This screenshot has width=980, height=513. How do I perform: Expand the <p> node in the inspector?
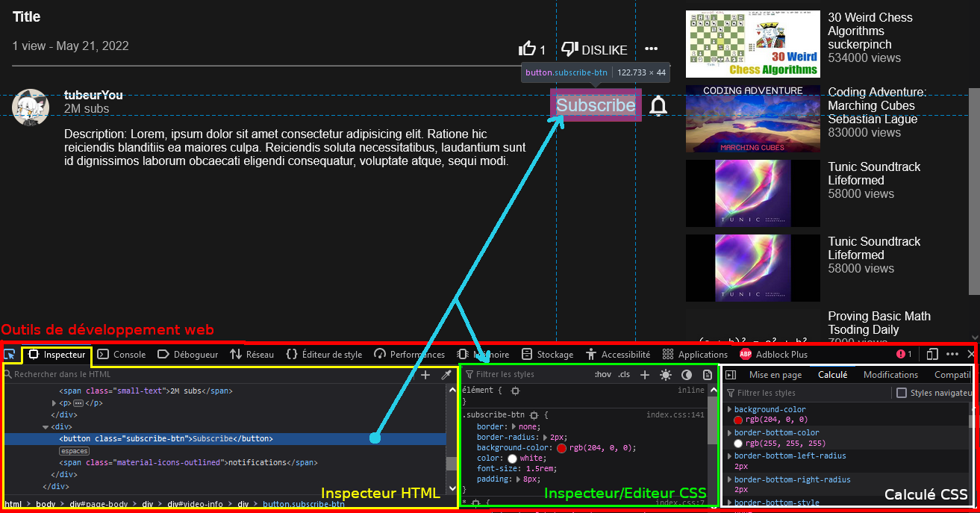tap(52, 402)
